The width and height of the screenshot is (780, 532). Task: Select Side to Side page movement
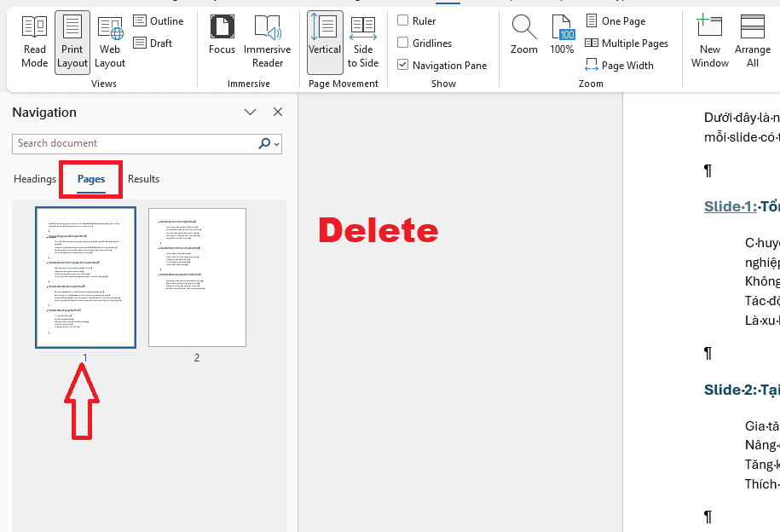point(363,43)
